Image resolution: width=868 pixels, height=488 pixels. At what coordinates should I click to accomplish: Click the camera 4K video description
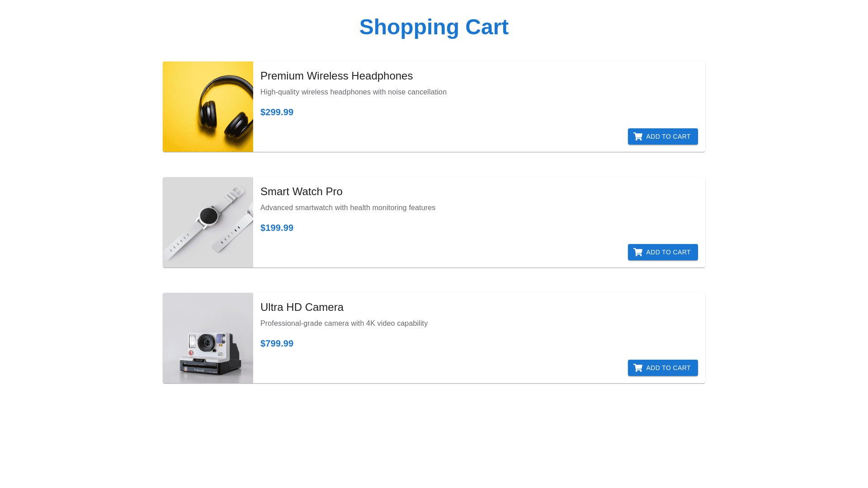(344, 324)
